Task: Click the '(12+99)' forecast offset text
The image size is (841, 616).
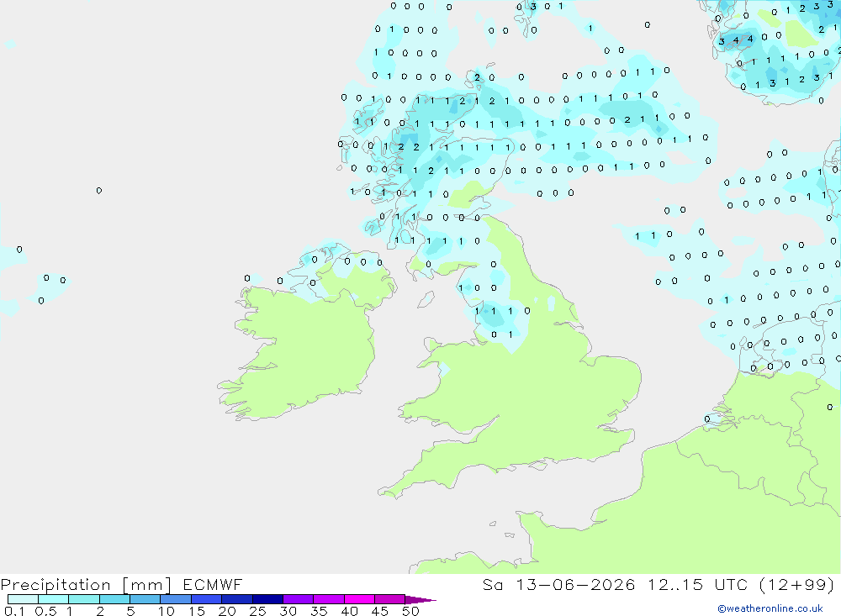Action: pyautogui.click(x=797, y=584)
